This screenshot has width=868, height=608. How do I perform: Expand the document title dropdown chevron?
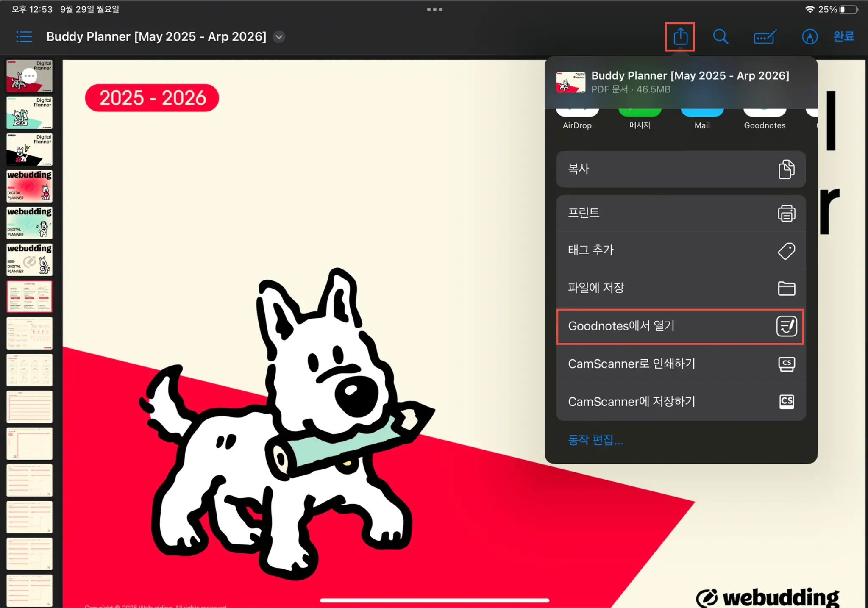279,37
